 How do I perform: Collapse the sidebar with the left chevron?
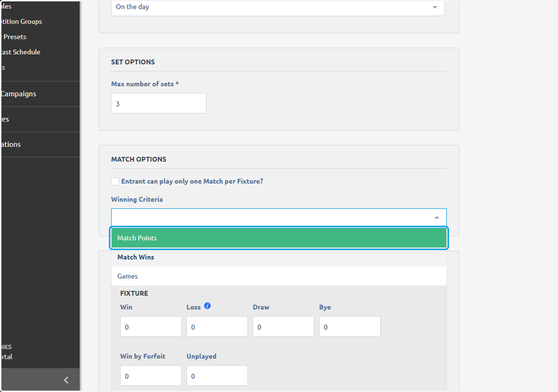[x=66, y=380]
